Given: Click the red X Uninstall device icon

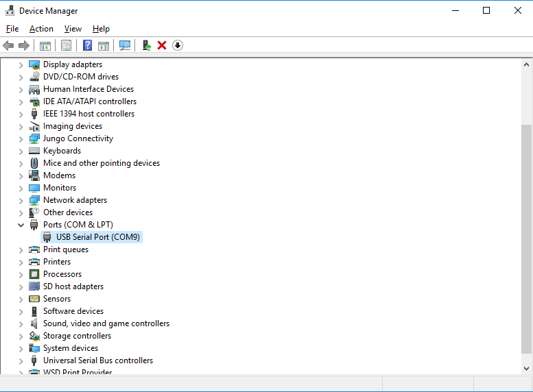Looking at the screenshot, I should [x=162, y=45].
